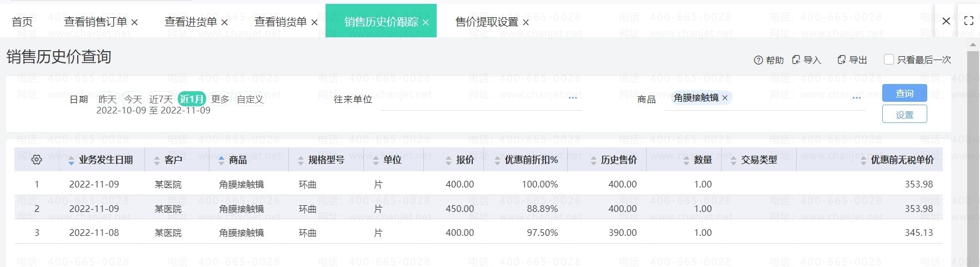Close the 售价提取设置 tab
The width and height of the screenshot is (980, 267).
[526, 22]
